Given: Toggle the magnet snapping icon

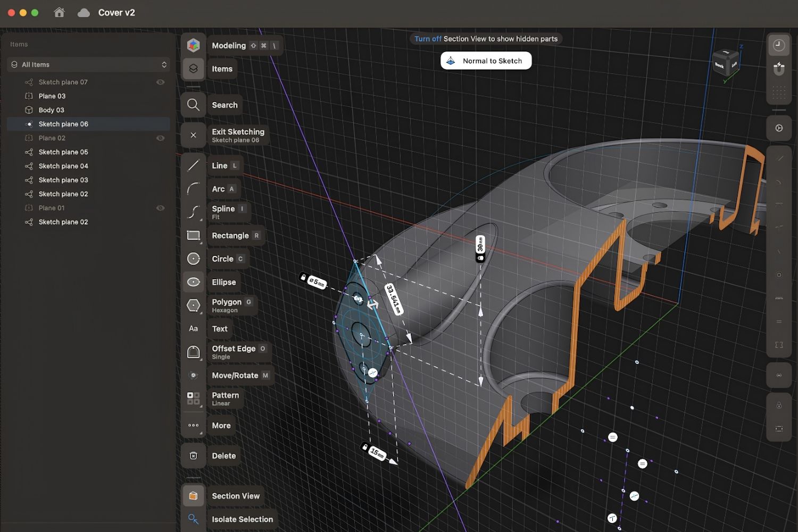Looking at the screenshot, I should coord(779,69).
